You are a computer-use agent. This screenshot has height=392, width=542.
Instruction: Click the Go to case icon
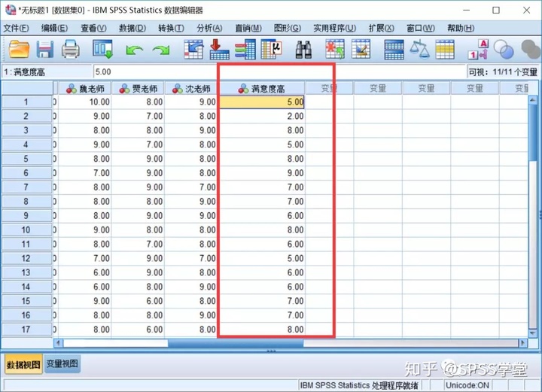tap(193, 50)
